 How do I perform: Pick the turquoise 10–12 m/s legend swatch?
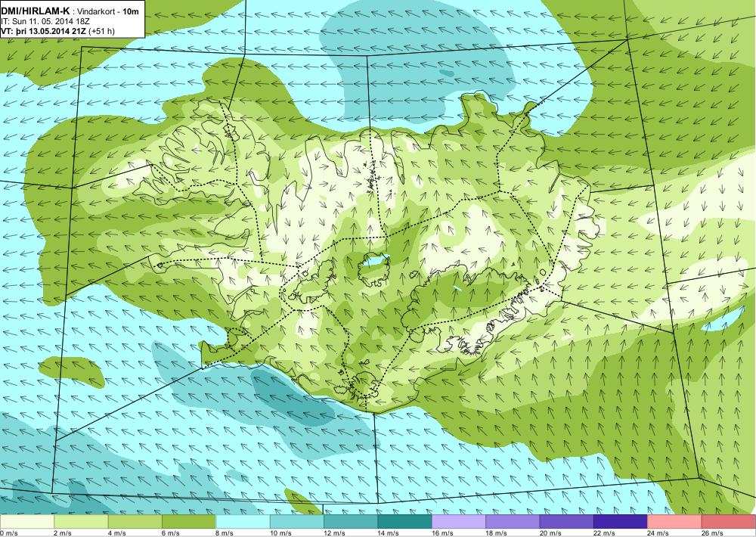point(297,522)
